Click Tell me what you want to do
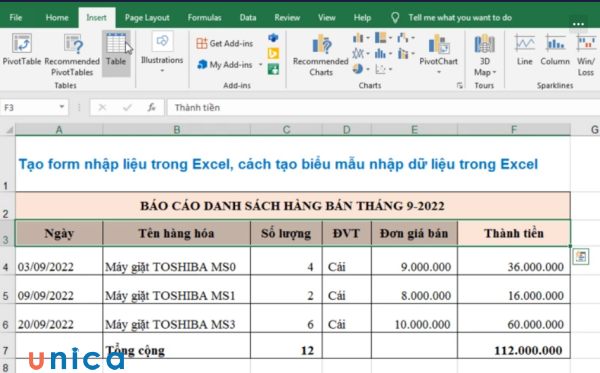Screen dimensions: 600x373 coord(460,18)
